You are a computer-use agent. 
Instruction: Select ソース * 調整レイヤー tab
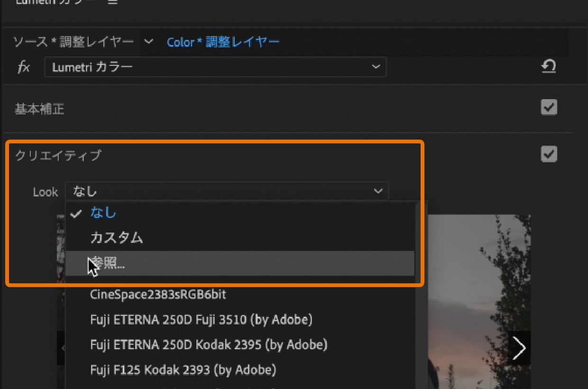click(73, 42)
